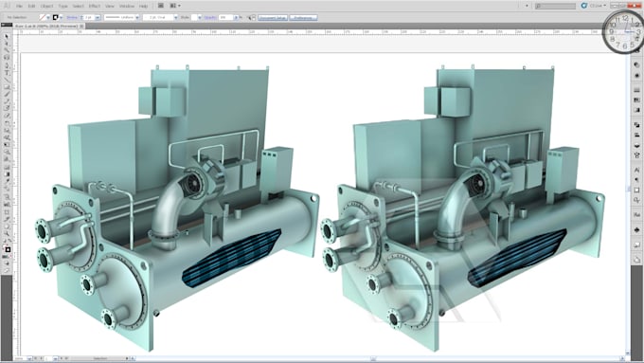Select the Type tool
The width and height of the screenshot is (644, 363).
(x=7, y=72)
